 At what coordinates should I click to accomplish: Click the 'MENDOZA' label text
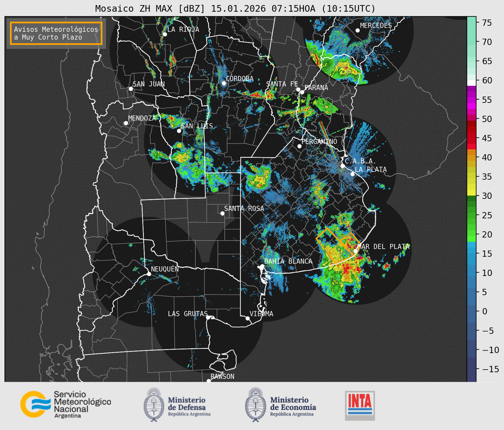pos(142,118)
